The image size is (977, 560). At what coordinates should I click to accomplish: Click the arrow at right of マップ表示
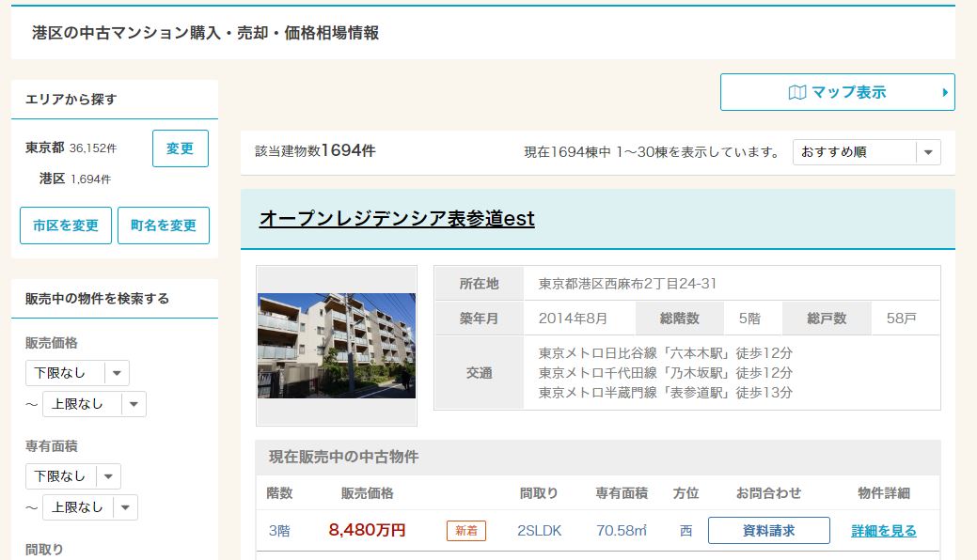click(945, 92)
